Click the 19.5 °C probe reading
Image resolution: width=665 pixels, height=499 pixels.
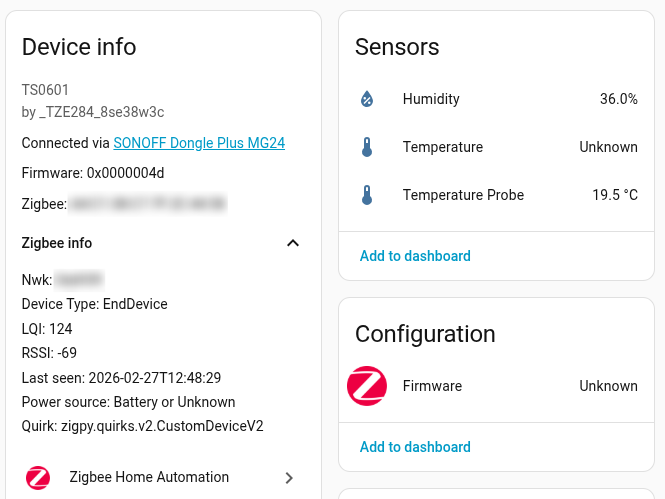(614, 195)
